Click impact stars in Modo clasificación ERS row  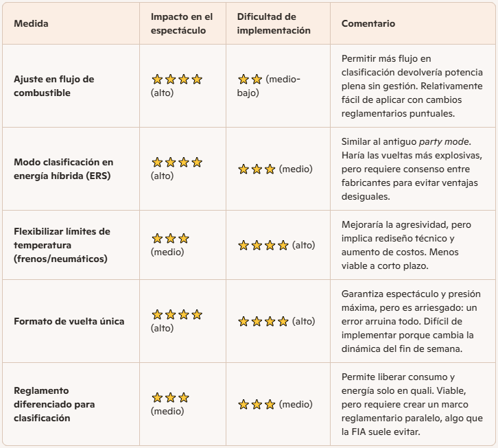point(176,163)
